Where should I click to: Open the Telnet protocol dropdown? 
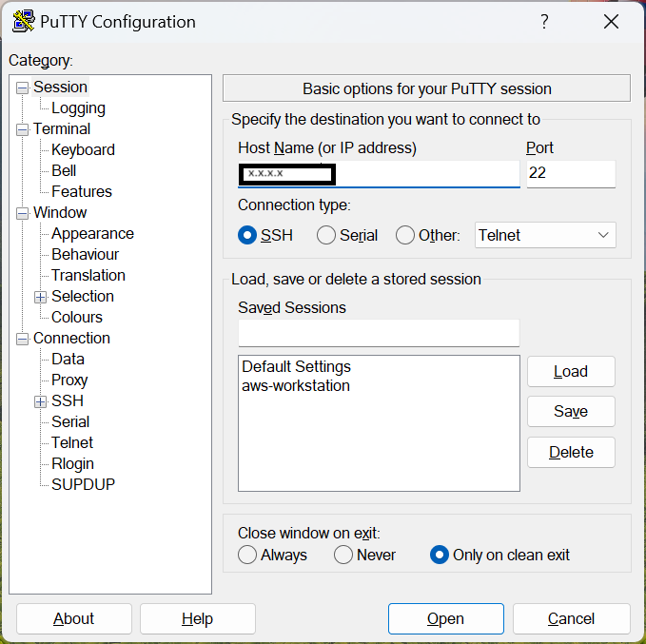545,235
